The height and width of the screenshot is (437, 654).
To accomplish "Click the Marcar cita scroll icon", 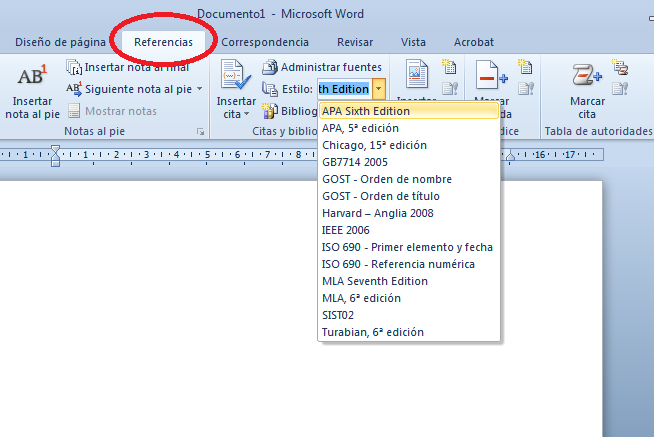I will (x=587, y=75).
